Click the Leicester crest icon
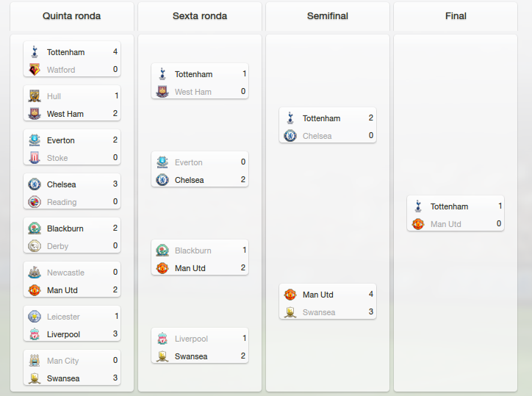This screenshot has height=396, width=532. 35,317
